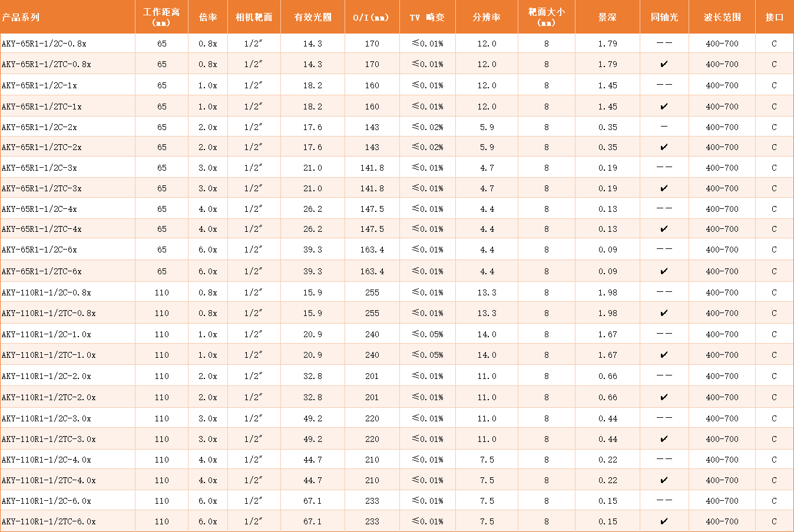
Task: Click the ≤0.05% distortion value for AKY-110R1-1/2C-1.0x
Action: click(x=428, y=334)
